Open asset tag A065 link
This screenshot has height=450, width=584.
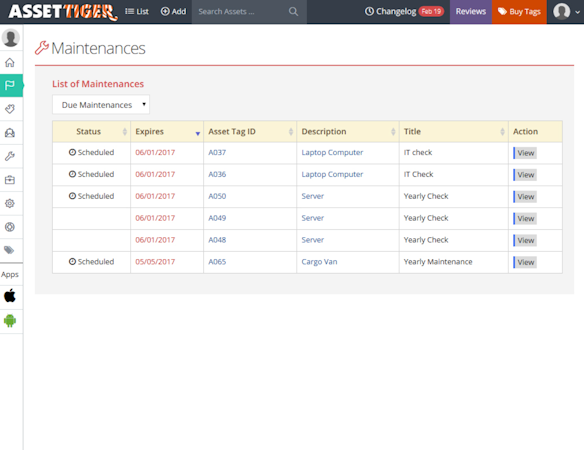coord(217,262)
